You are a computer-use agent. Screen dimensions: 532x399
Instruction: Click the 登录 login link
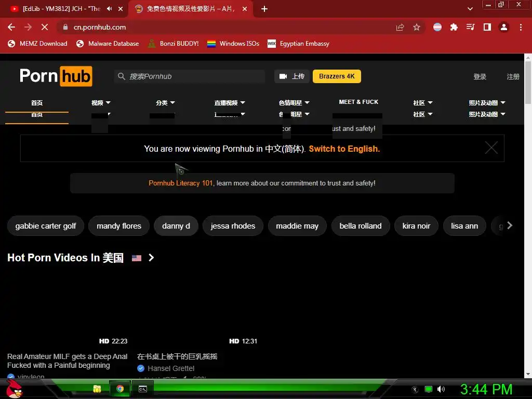(480, 77)
